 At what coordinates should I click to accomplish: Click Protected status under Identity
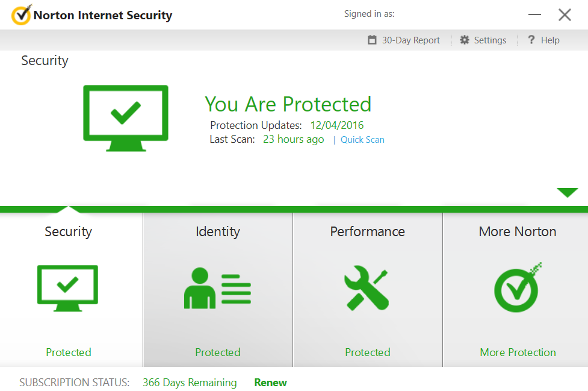point(218,352)
